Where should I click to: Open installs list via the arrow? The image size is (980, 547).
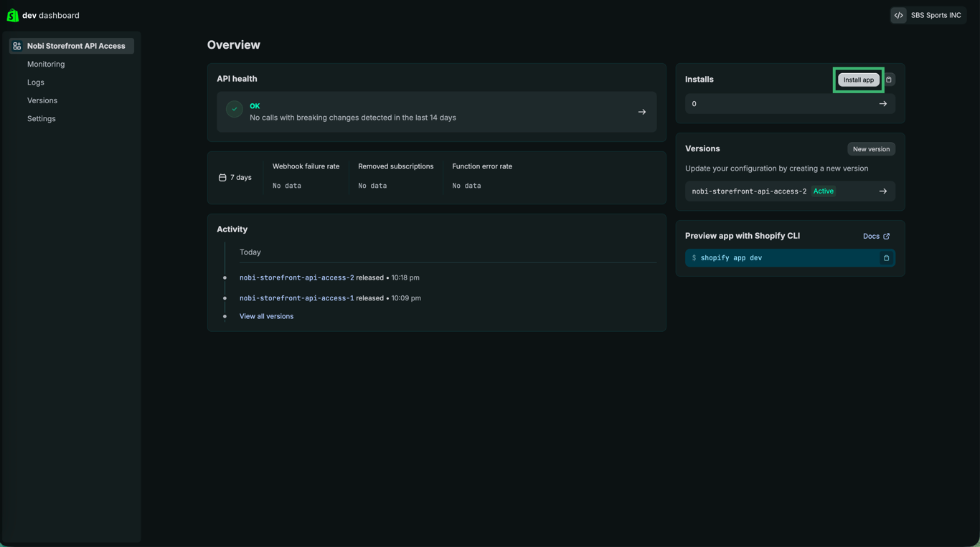pyautogui.click(x=883, y=104)
